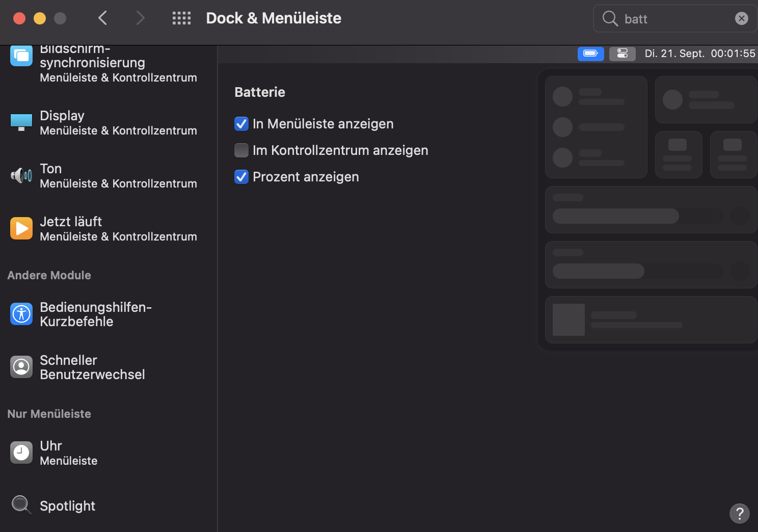Image resolution: width=758 pixels, height=532 pixels.
Task: Open the Display sidebar icon
Action: (21, 122)
